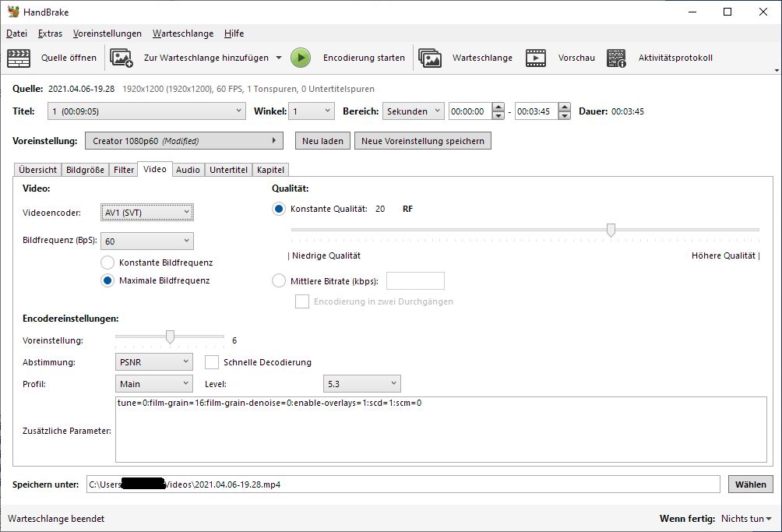
Task: Click the Warteschlange stacked images icon
Action: pos(430,58)
